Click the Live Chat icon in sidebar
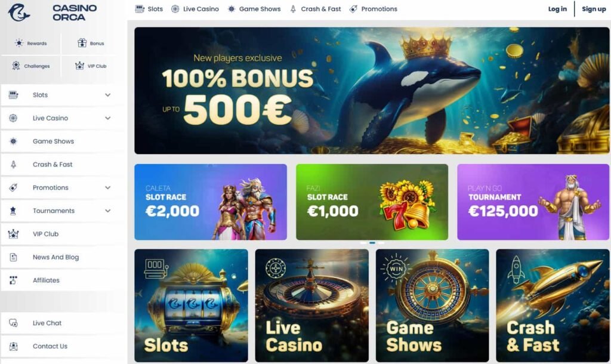 click(x=13, y=323)
